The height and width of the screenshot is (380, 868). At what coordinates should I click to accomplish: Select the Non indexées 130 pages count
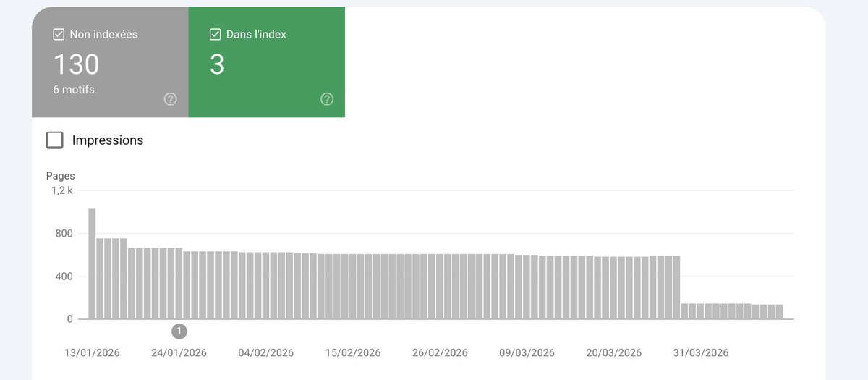click(76, 65)
